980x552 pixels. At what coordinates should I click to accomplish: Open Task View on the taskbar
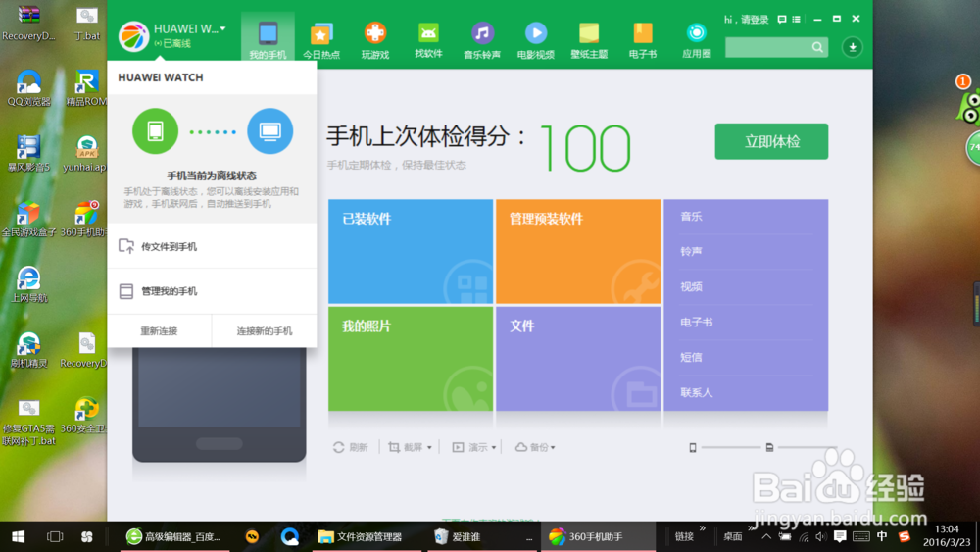pos(55,536)
